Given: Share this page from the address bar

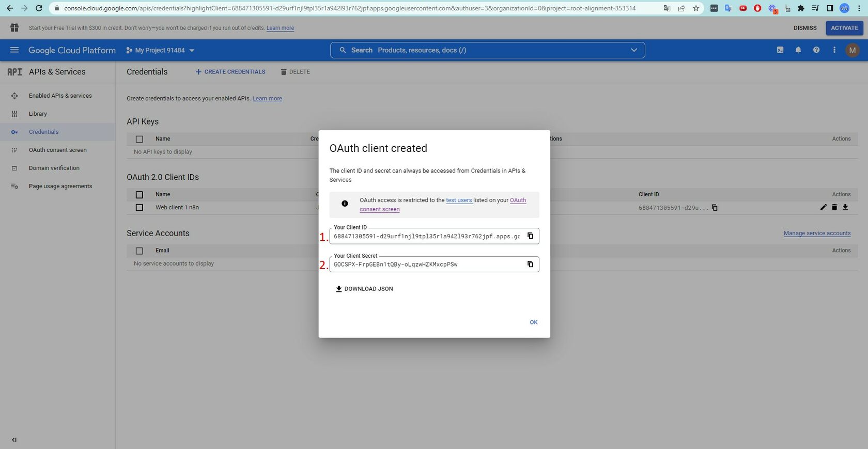Looking at the screenshot, I should [x=681, y=8].
